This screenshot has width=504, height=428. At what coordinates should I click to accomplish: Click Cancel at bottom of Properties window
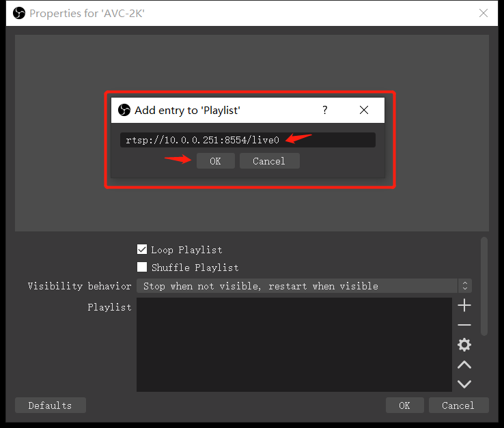click(x=458, y=405)
